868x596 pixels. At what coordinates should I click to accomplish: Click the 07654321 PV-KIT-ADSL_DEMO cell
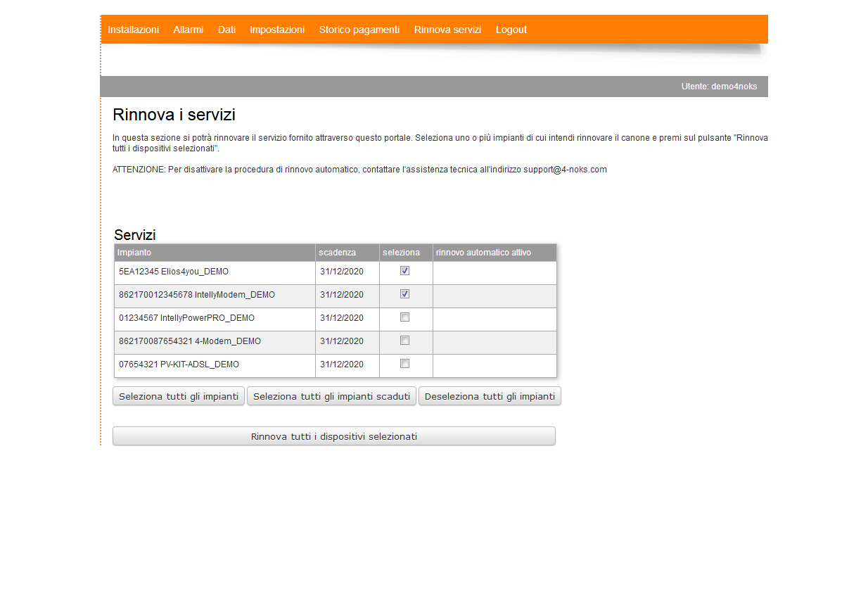(x=215, y=366)
